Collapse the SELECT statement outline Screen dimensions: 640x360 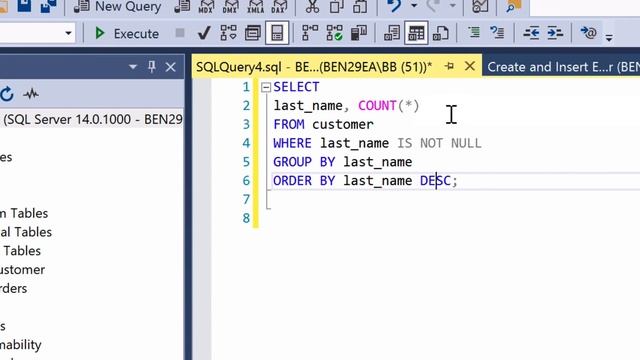click(x=266, y=87)
